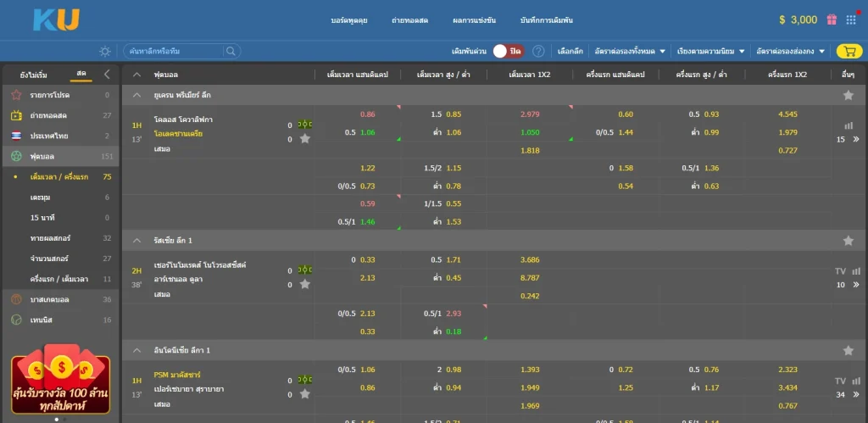Open the all odds dropdown

(x=630, y=52)
